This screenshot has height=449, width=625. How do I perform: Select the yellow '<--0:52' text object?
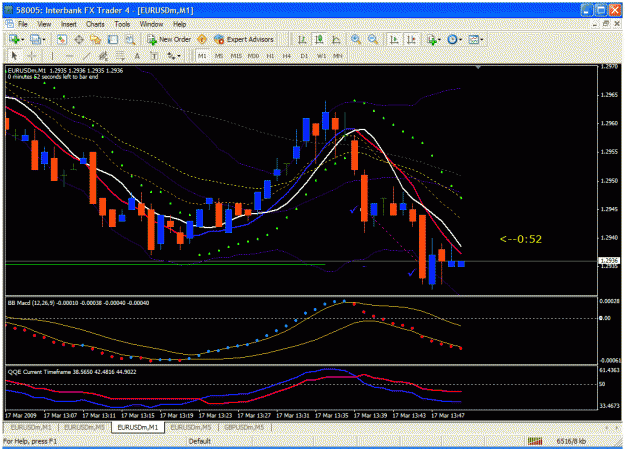(x=521, y=239)
